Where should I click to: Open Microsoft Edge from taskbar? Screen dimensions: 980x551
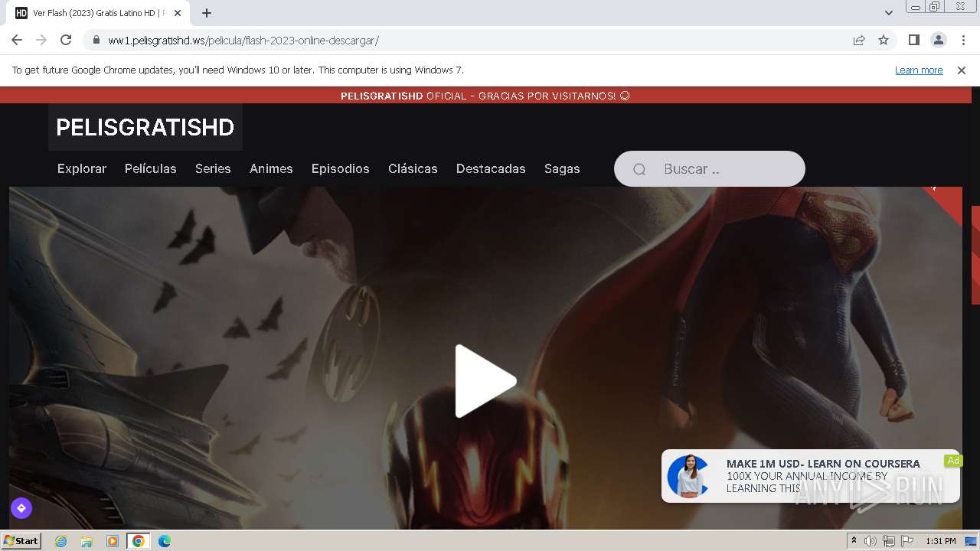[165, 541]
